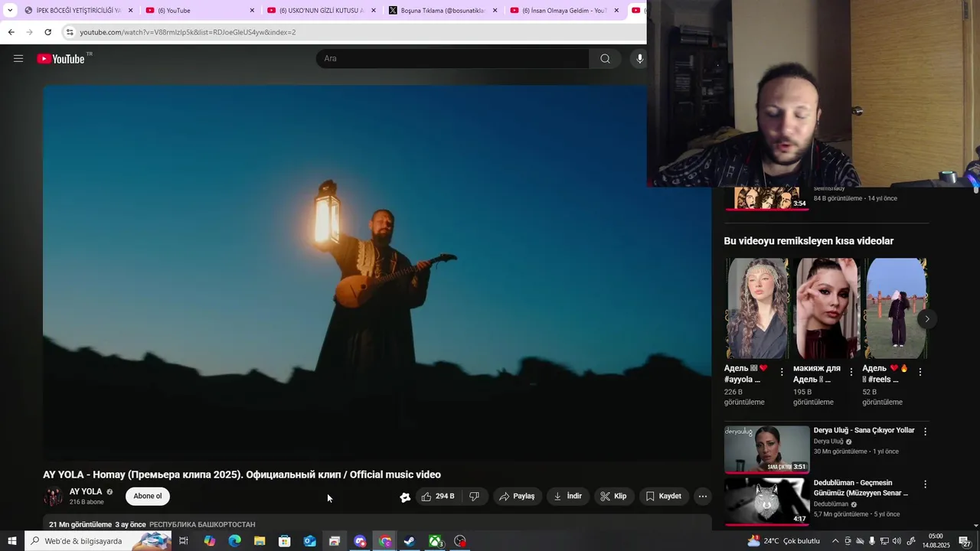Open options for макияж для Адель short
Viewport: 980px width, 551px height.
point(851,372)
